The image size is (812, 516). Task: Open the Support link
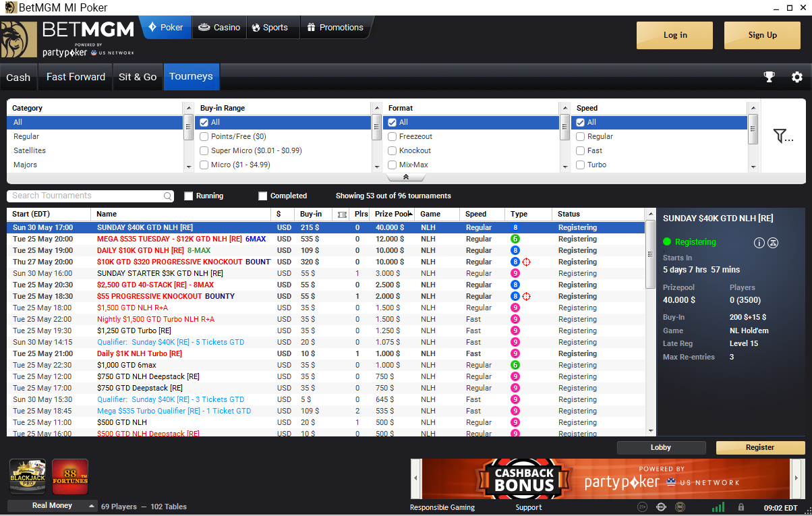[x=529, y=507]
